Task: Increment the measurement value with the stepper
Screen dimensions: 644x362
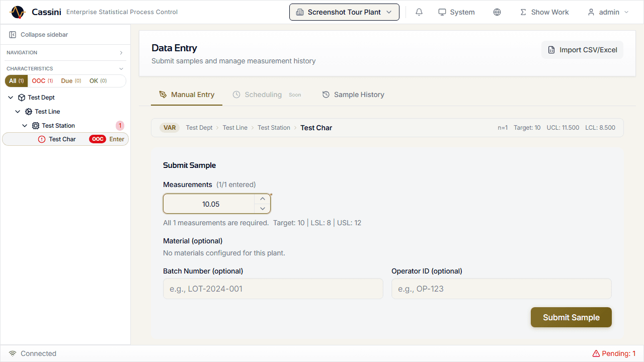Action: pos(262,198)
